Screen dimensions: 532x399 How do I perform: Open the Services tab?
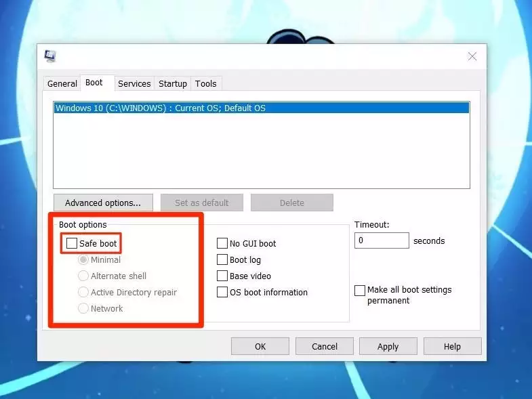[134, 83]
